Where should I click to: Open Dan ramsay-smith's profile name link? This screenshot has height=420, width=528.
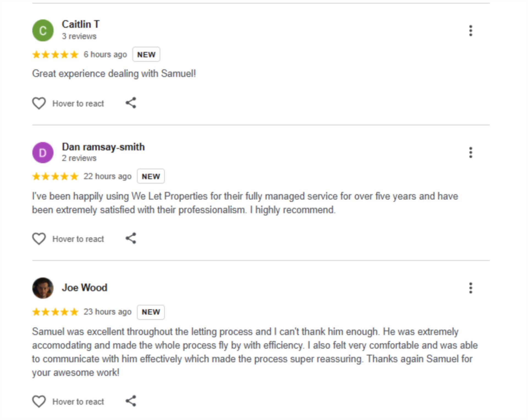103,147
